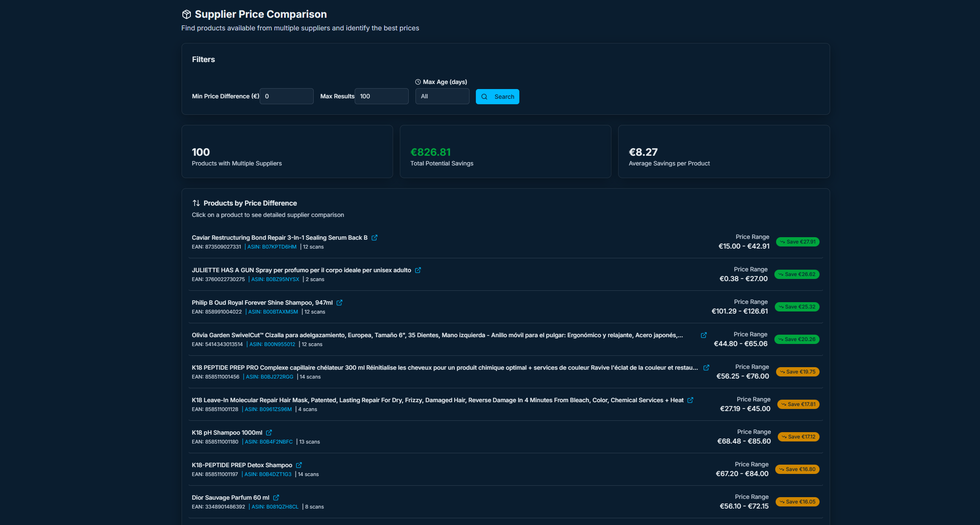Open external link for Philip B Shampoo

tap(339, 303)
